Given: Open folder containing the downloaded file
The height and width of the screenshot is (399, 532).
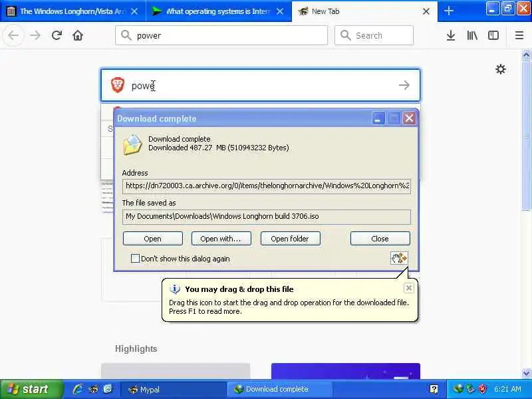Looking at the screenshot, I should 290,239.
